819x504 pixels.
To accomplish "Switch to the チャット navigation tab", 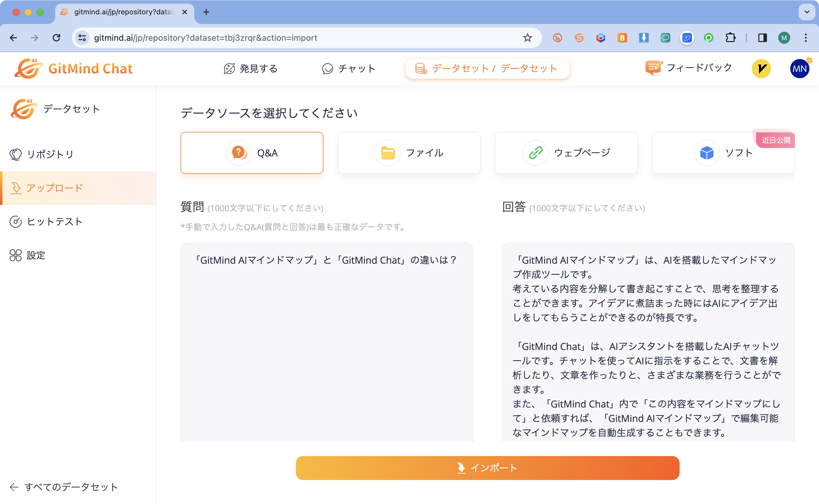I will (348, 69).
